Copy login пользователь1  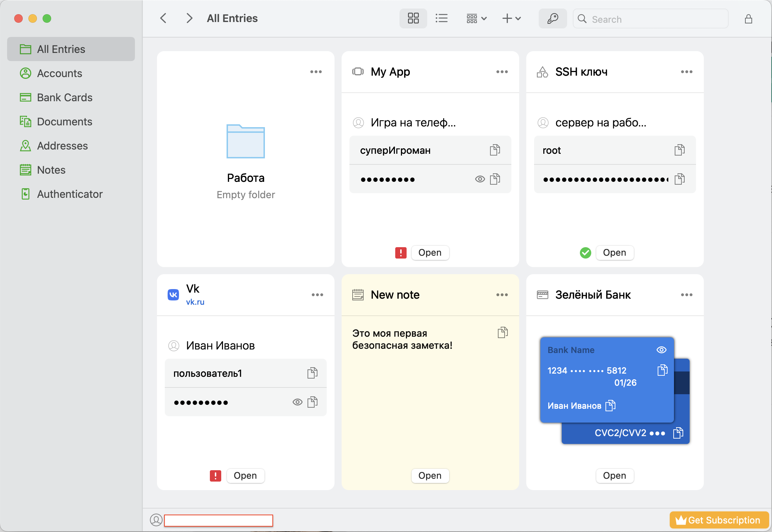click(312, 373)
